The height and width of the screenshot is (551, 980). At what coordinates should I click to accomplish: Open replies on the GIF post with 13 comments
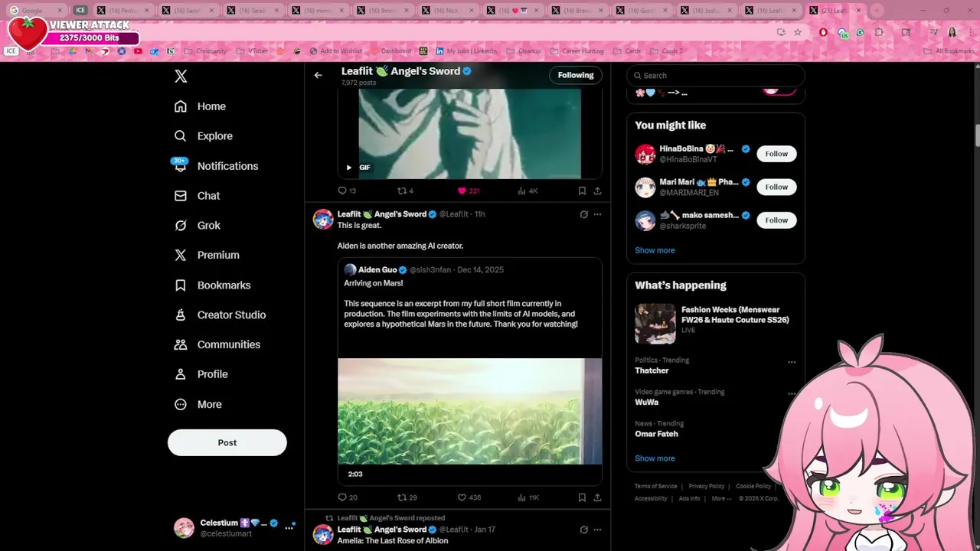coord(347,191)
